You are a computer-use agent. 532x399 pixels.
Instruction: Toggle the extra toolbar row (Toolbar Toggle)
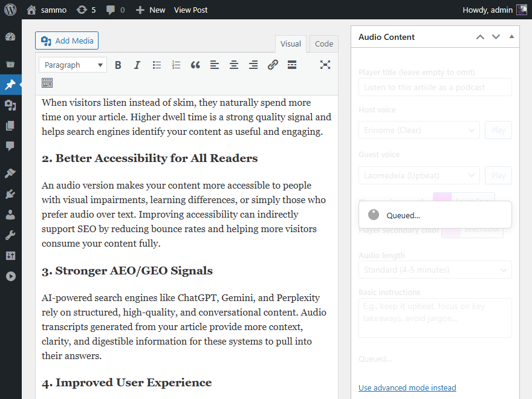(47, 83)
